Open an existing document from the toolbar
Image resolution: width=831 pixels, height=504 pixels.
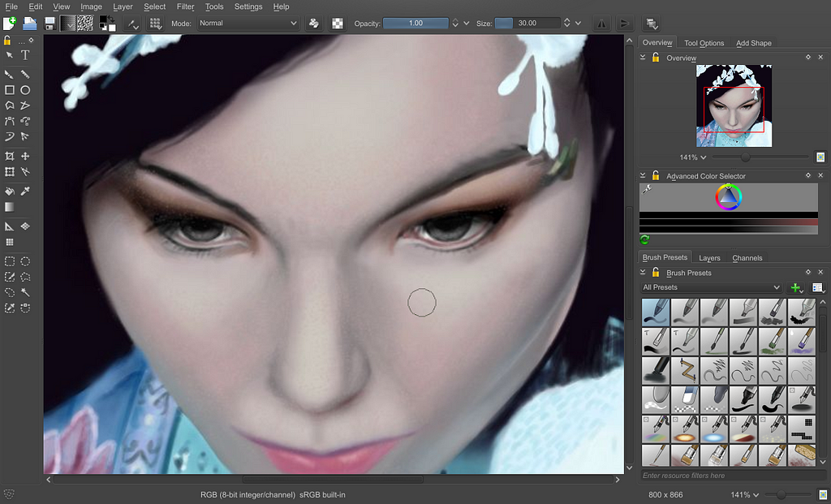click(30, 24)
